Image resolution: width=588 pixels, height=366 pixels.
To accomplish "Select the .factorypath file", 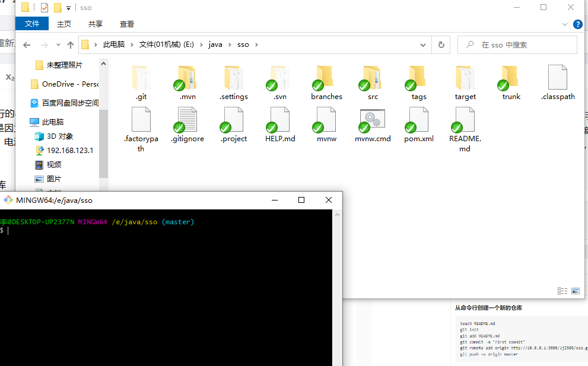I will click(141, 129).
